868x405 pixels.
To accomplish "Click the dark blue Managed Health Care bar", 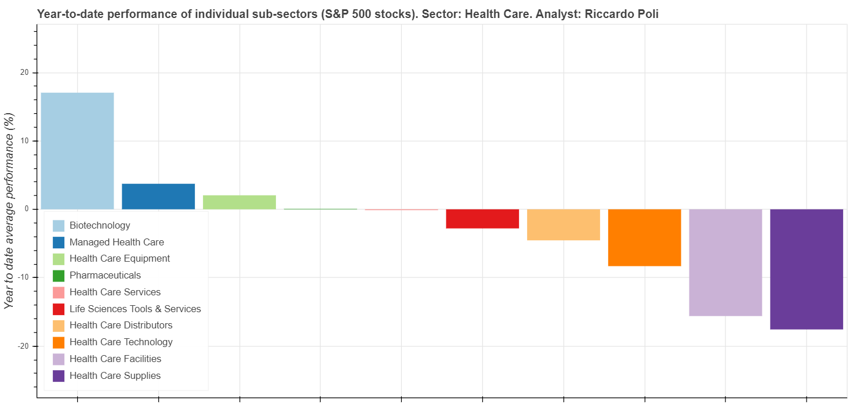I will pos(158,196).
